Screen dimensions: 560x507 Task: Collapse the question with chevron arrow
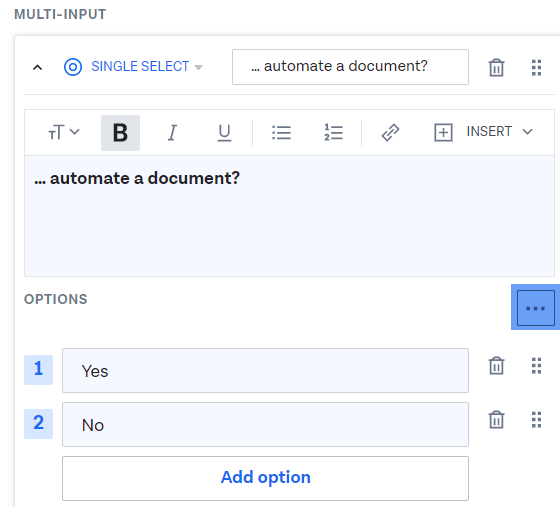(38, 67)
